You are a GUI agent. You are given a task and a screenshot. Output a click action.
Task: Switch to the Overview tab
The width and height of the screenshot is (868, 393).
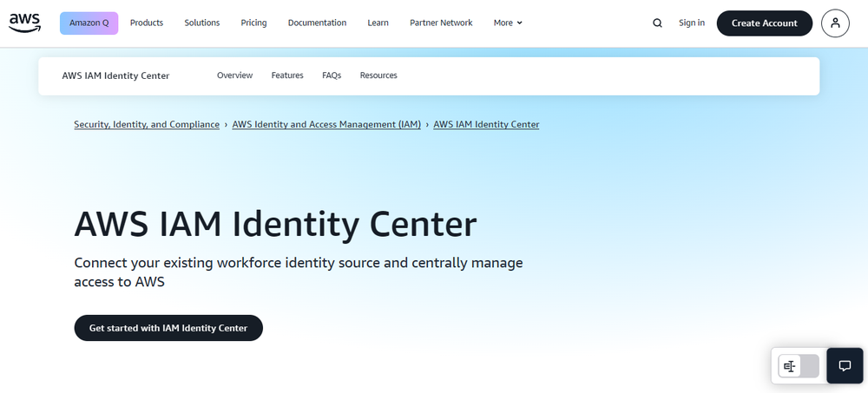tap(234, 75)
